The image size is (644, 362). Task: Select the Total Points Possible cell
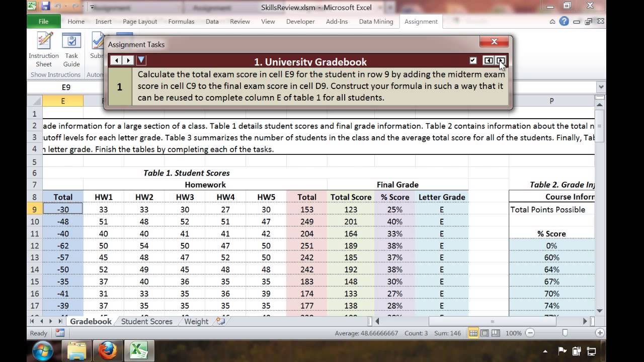552,209
